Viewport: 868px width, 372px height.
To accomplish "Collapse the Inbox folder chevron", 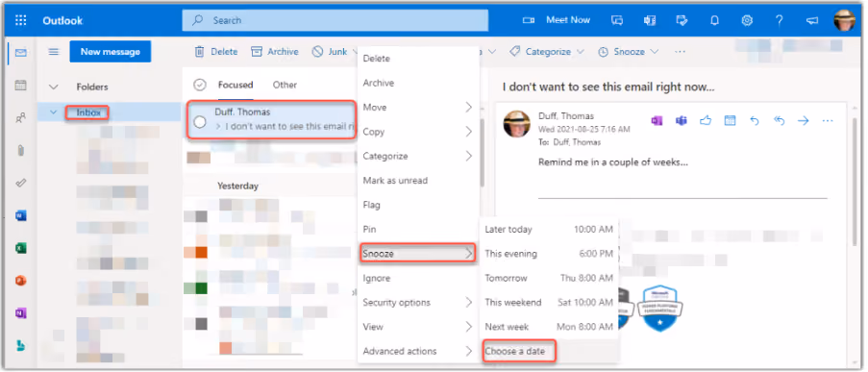I will [54, 112].
